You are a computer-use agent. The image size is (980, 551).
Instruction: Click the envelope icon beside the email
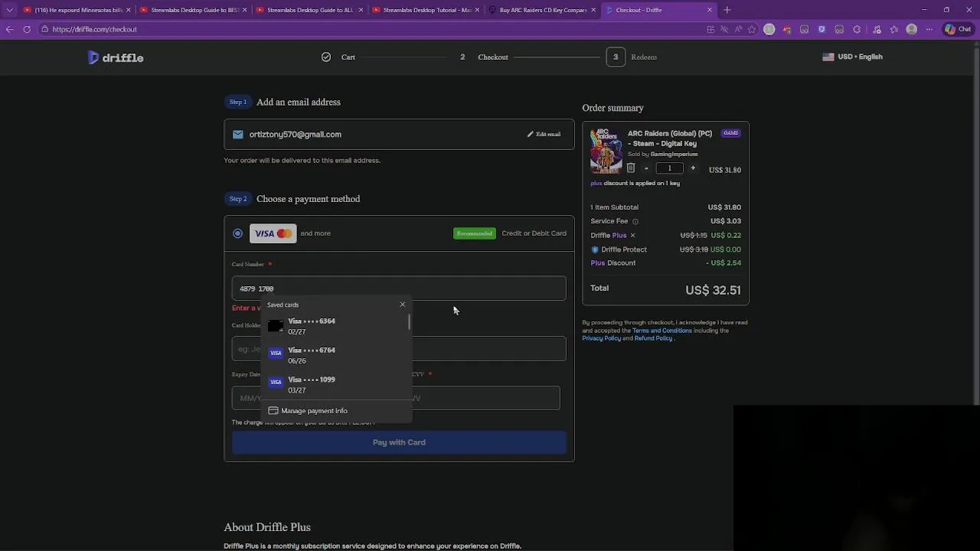tap(238, 134)
